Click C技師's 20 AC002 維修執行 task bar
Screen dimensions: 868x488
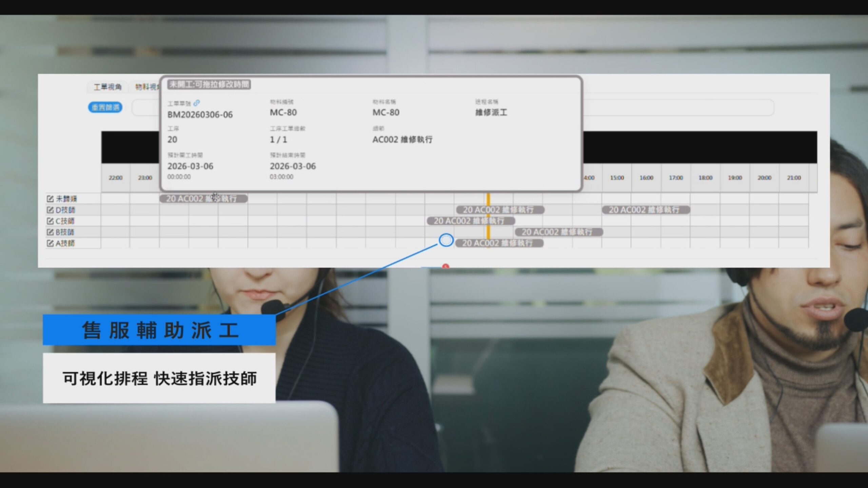471,221
